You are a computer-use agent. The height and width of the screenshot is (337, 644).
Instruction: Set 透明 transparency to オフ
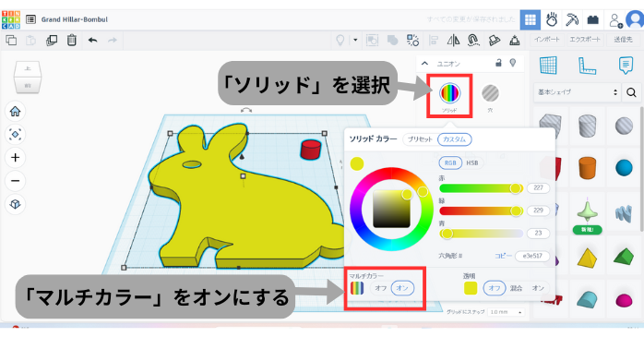(495, 288)
